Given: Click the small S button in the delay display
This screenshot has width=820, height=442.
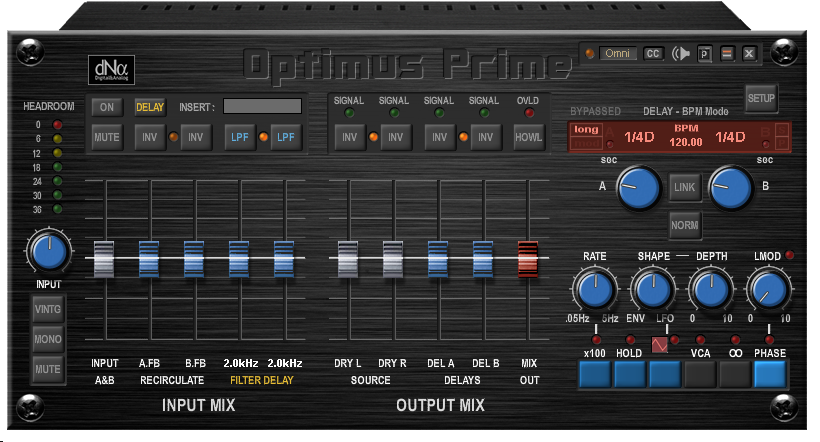Looking at the screenshot, I should (x=782, y=130).
